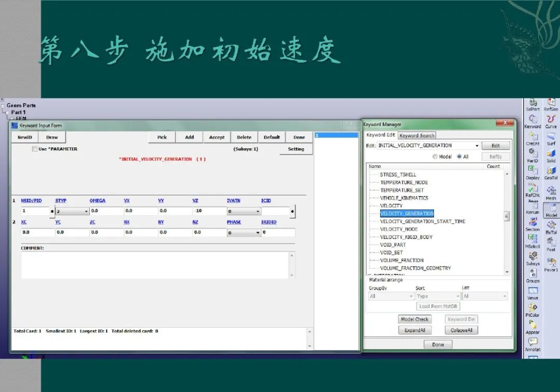This screenshot has width=560, height=392.
Task: Select the All radio button
Action: [459, 157]
